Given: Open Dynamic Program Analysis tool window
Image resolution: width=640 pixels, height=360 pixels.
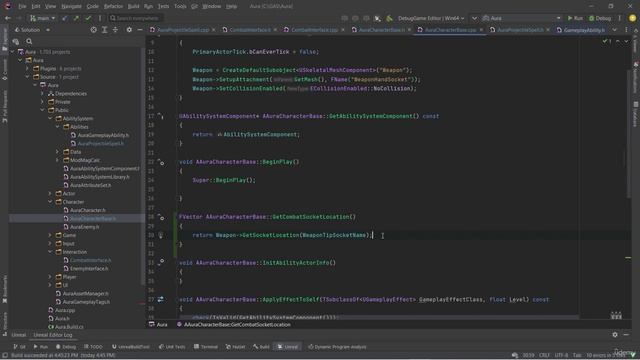Looking at the screenshot, I should coord(337,347).
